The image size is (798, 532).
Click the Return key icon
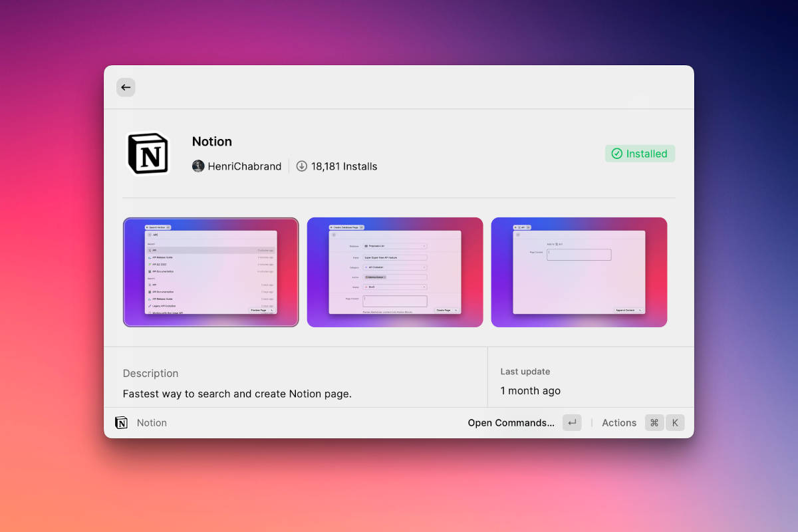(x=572, y=423)
